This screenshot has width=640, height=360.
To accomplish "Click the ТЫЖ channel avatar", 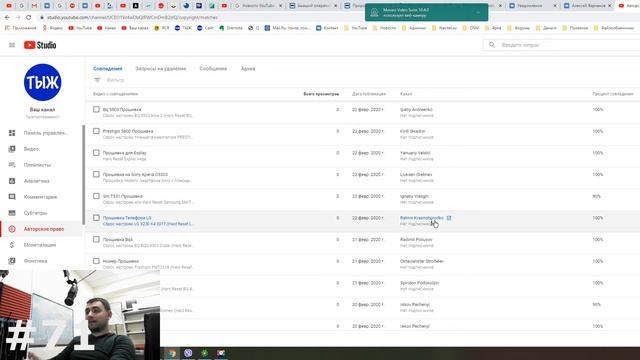I will (x=42, y=82).
